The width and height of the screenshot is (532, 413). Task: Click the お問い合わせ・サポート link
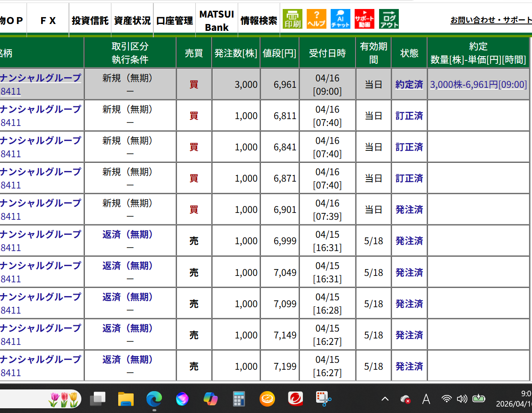pyautogui.click(x=491, y=20)
